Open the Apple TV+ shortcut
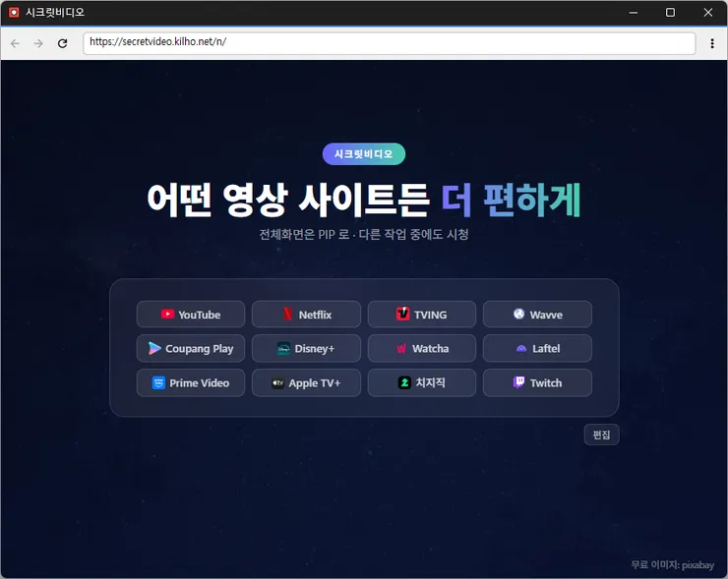This screenshot has height=579, width=728. (x=306, y=382)
